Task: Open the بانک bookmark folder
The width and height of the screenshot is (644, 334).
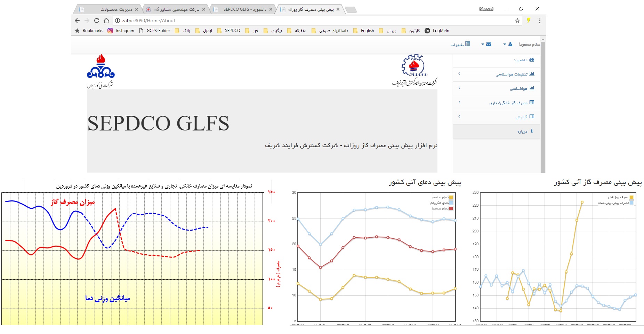Action: pos(183,31)
